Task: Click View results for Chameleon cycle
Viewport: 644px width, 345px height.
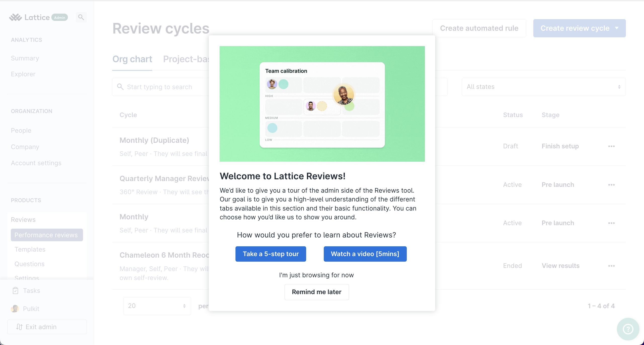Action: [x=560, y=266]
